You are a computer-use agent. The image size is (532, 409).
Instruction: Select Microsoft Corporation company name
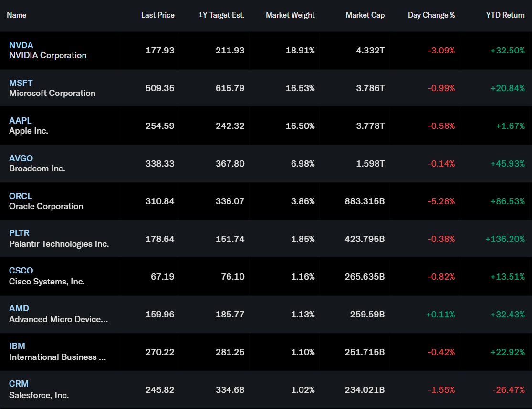point(52,93)
